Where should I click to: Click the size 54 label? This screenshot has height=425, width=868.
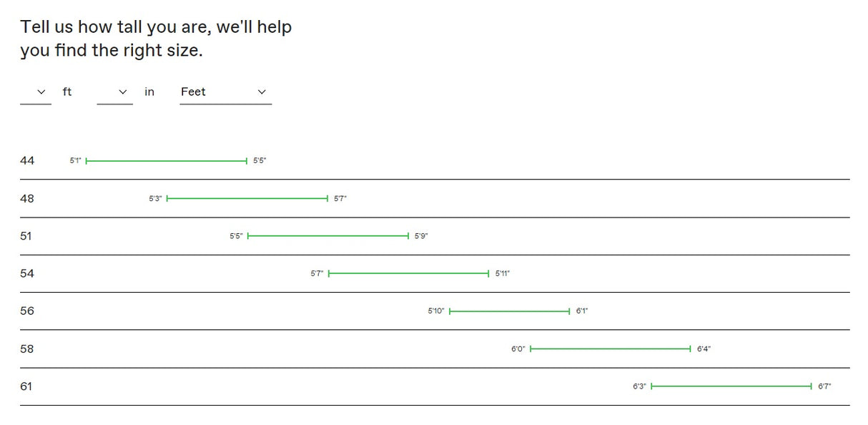(x=27, y=273)
